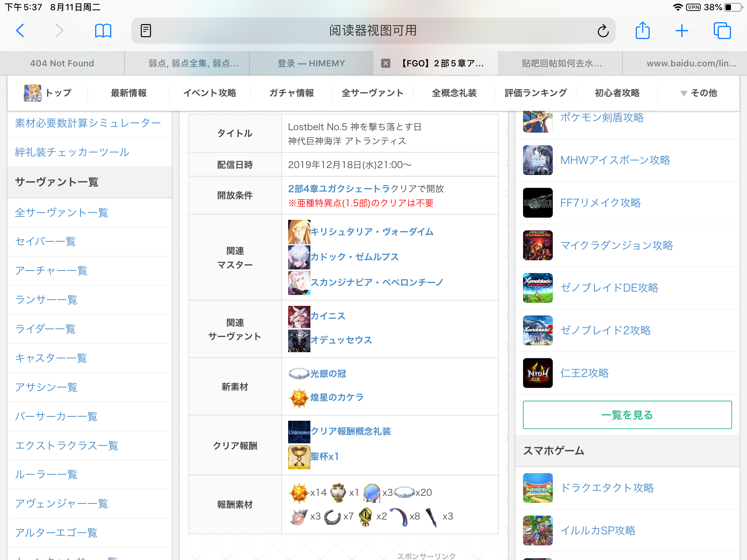Open Nioh 2 game thumbnail

pos(538,373)
